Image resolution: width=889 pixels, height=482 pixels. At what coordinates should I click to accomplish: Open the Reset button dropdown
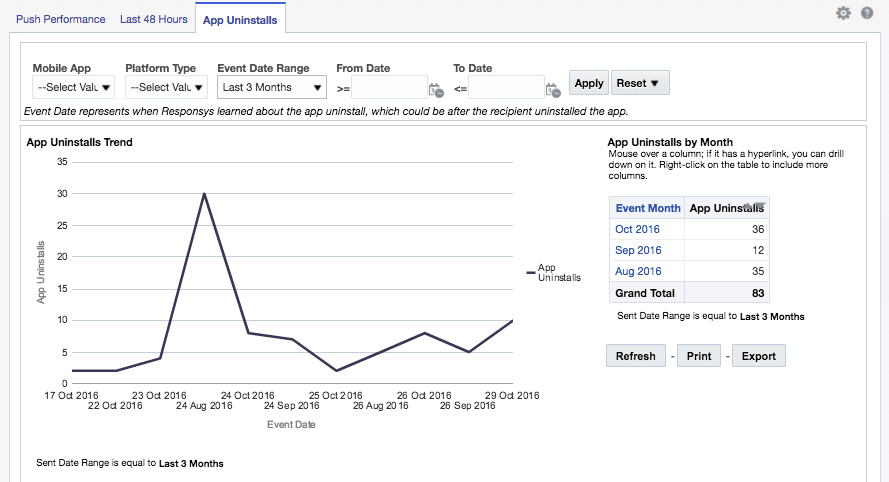click(x=641, y=83)
